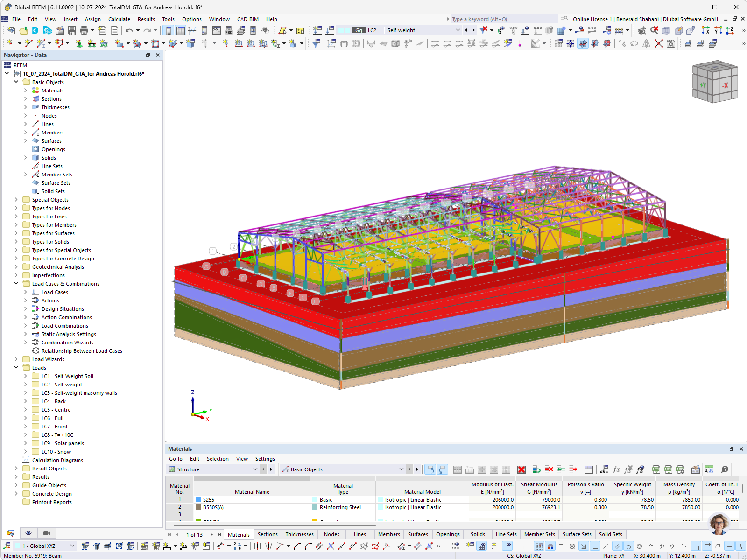
Task: Click the filter funnel icon
Action: coord(316,43)
